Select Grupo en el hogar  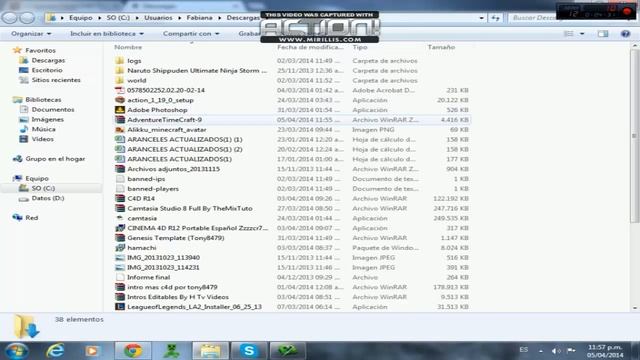point(55,158)
